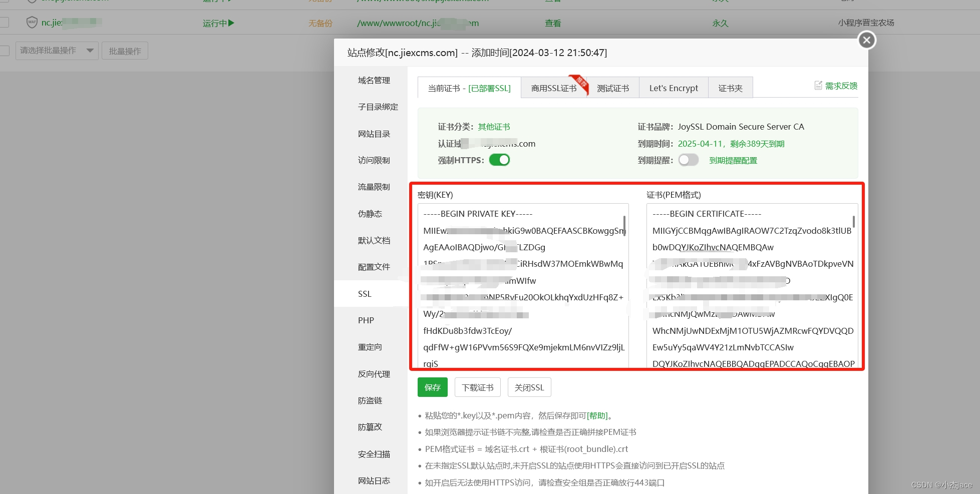
Task: Select 子目录绑定 in the sidebar
Action: 378,107
